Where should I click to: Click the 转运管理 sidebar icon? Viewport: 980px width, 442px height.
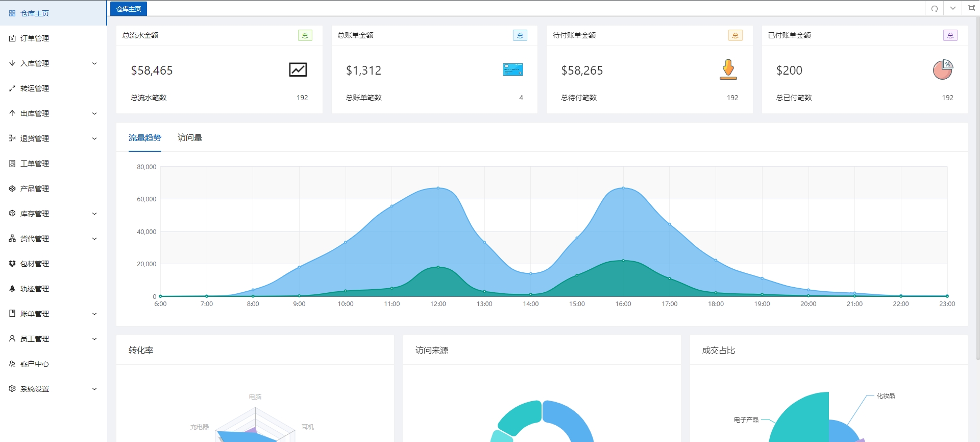click(12, 88)
